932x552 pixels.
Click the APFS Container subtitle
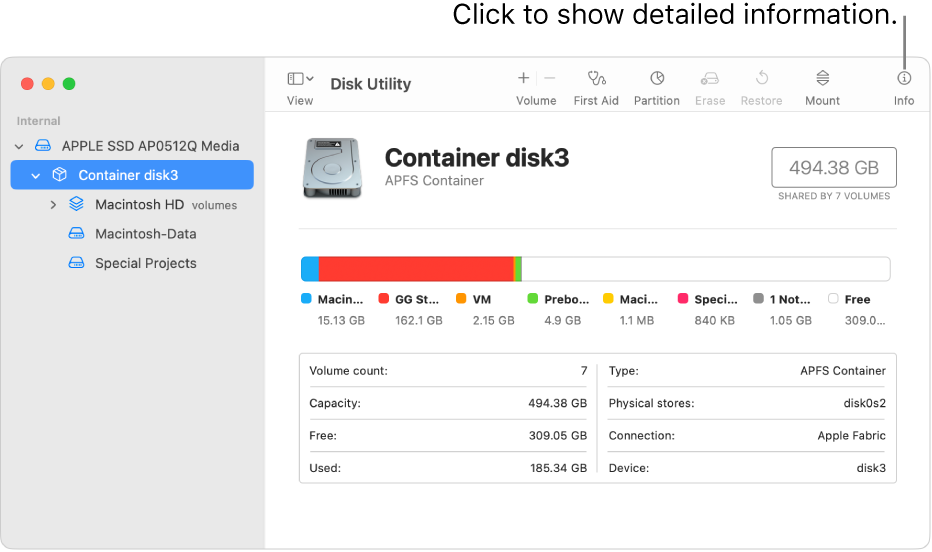[x=434, y=181]
